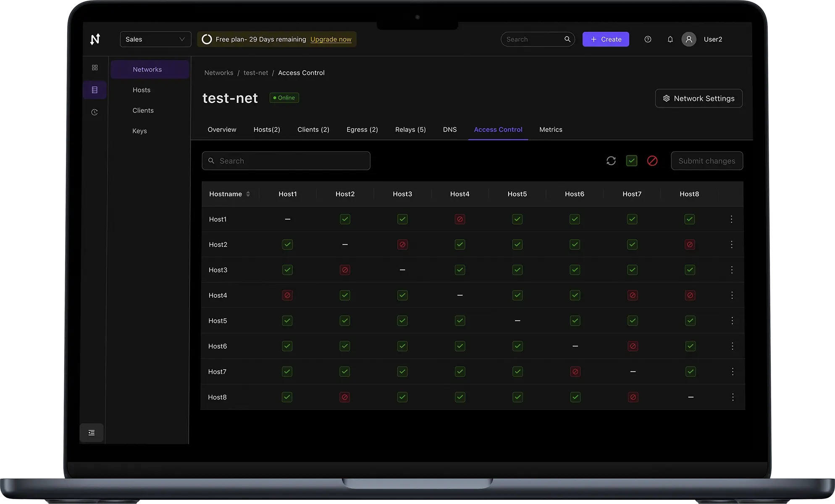Block Host2 access from Host1 row

coord(345,219)
